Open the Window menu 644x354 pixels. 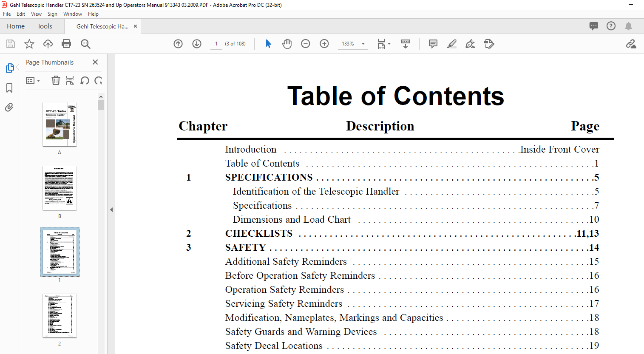[x=73, y=14]
